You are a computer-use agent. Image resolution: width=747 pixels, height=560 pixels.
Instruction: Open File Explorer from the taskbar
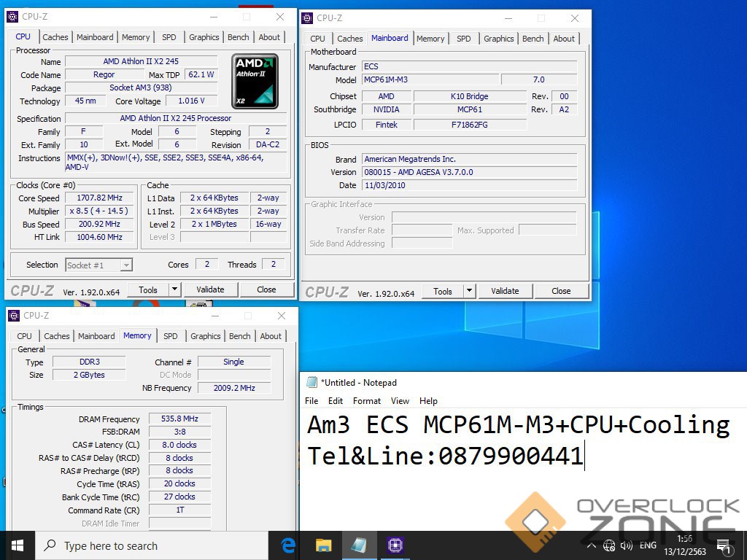pos(323,545)
